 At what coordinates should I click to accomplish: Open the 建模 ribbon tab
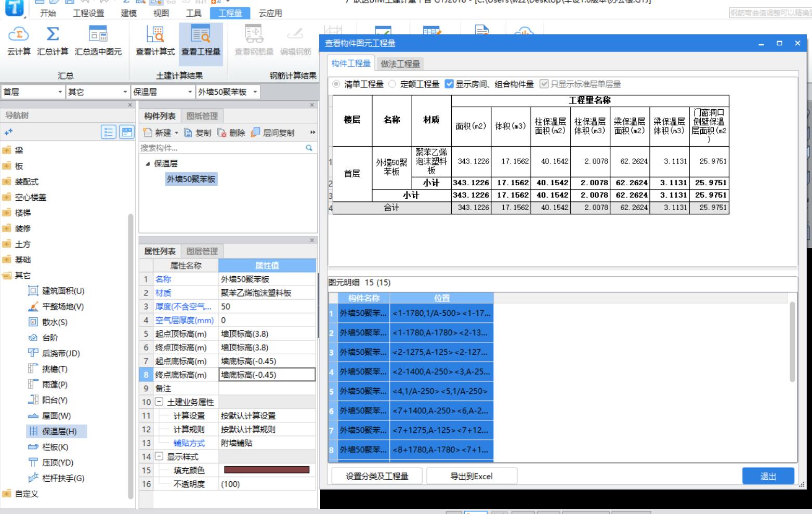[x=128, y=13]
